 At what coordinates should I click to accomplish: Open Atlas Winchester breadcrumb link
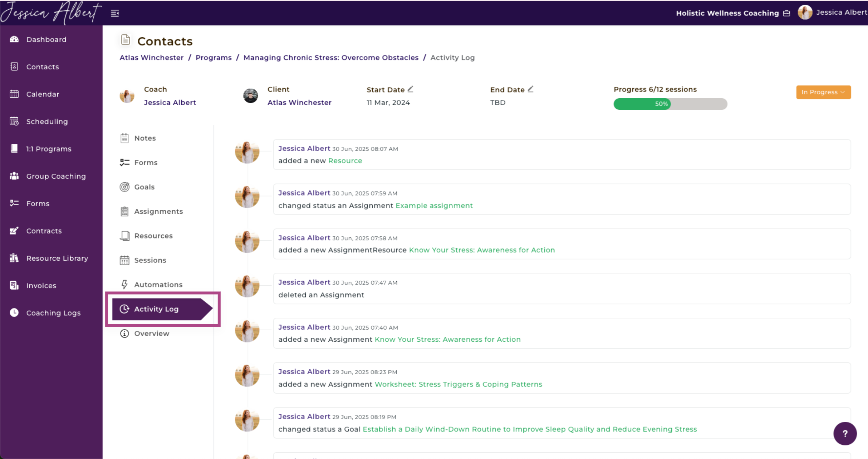tap(151, 58)
